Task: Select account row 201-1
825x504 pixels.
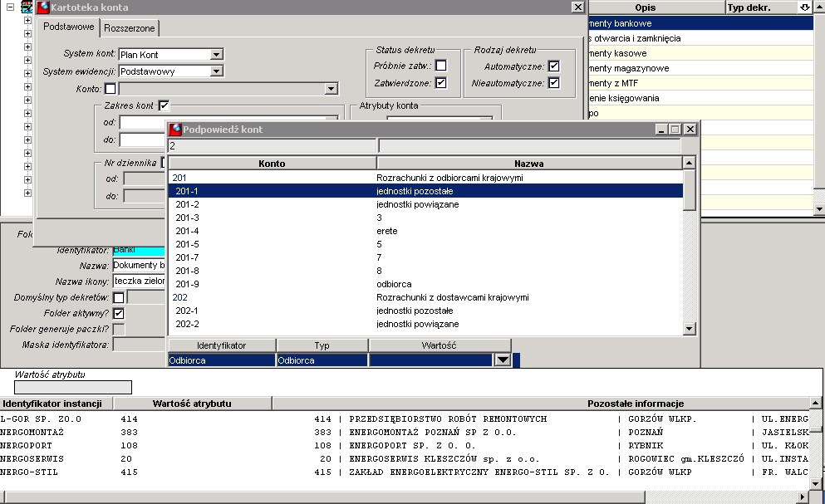Action: coord(425,191)
